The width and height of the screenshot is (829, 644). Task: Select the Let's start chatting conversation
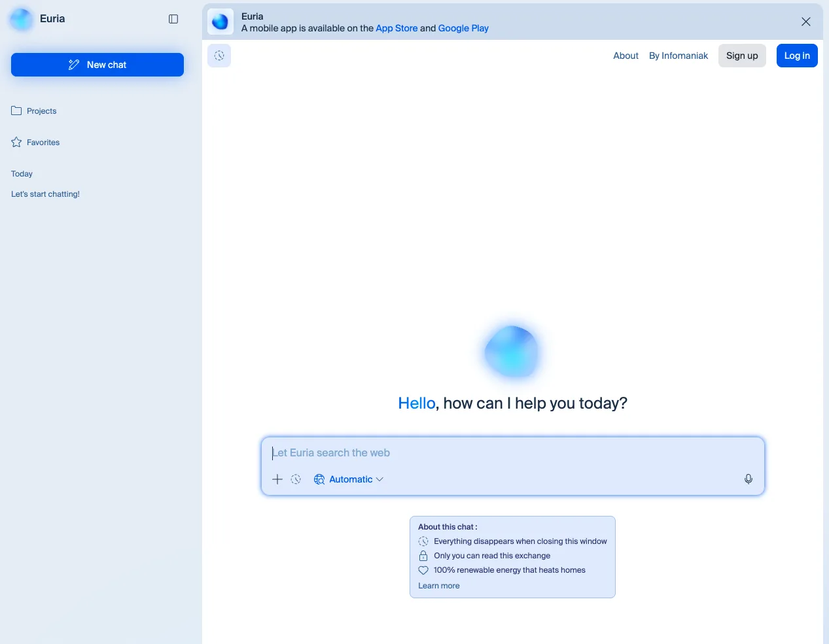44,194
